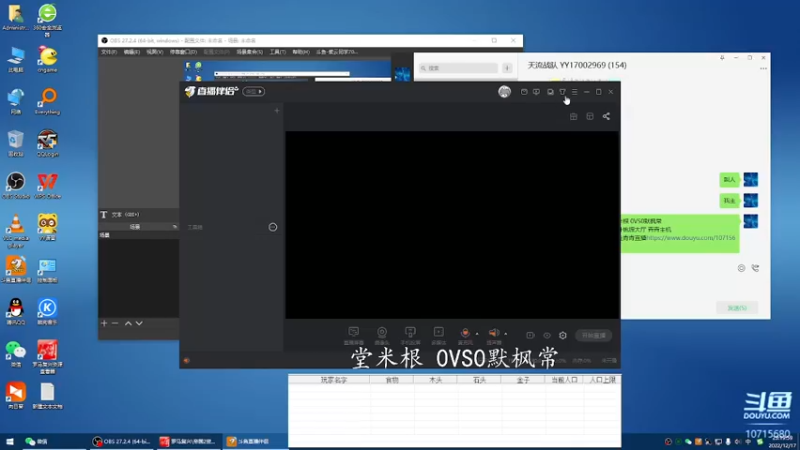This screenshot has height=450, width=800.
Task: Open the Everything search desktop icon
Action: (x=47, y=102)
